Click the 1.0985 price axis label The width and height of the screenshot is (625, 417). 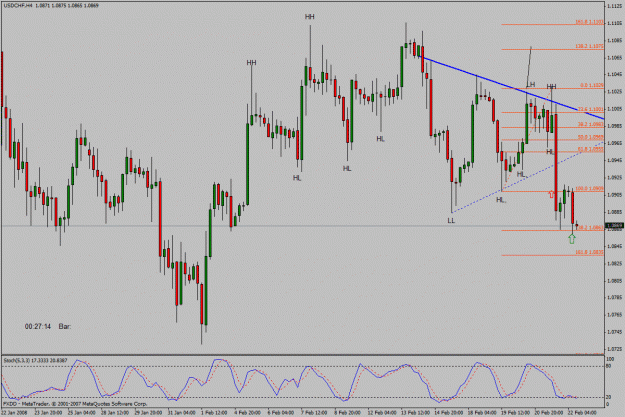pyautogui.click(x=614, y=126)
